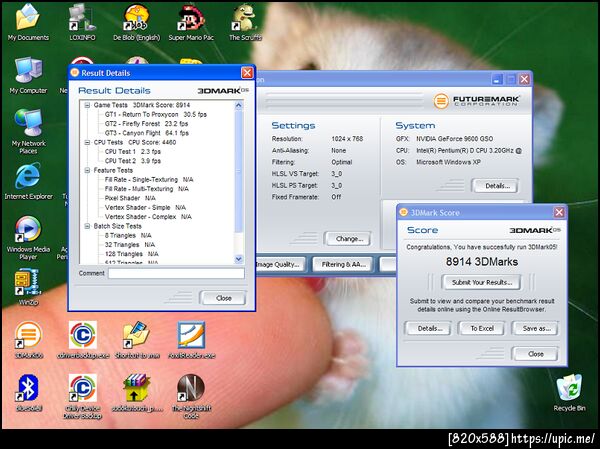Launch Internet Explorer from desktop
Screen dimensions: 600x449
pyautogui.click(x=28, y=181)
